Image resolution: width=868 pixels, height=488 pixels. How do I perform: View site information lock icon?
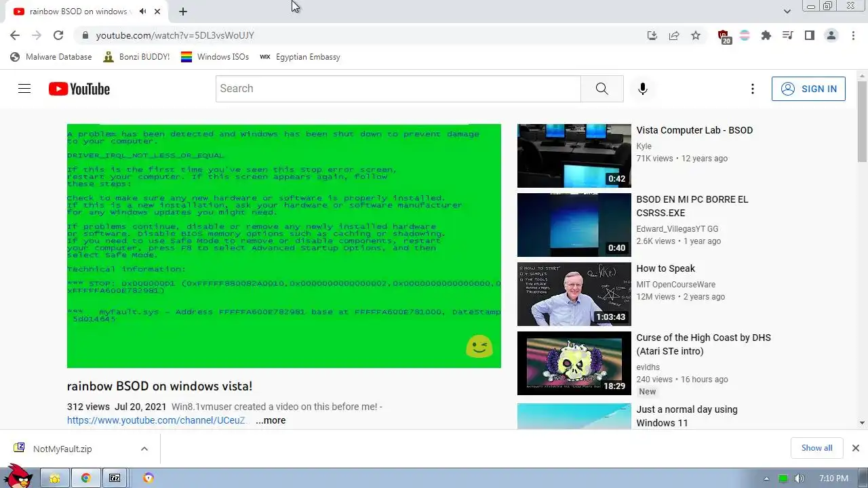85,35
